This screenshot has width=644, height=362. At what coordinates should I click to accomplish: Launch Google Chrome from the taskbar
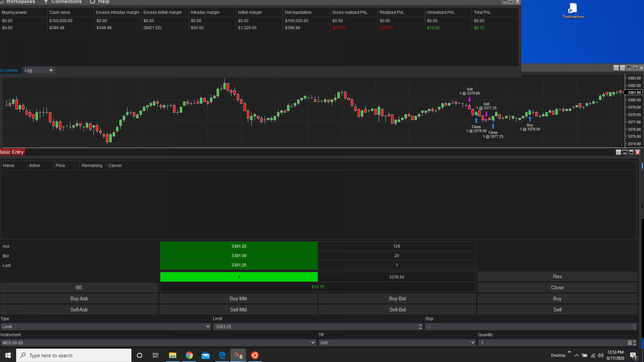coord(189,355)
